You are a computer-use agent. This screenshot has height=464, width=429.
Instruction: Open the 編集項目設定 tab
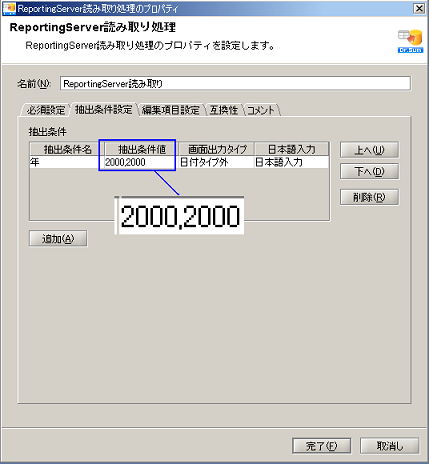[171, 110]
